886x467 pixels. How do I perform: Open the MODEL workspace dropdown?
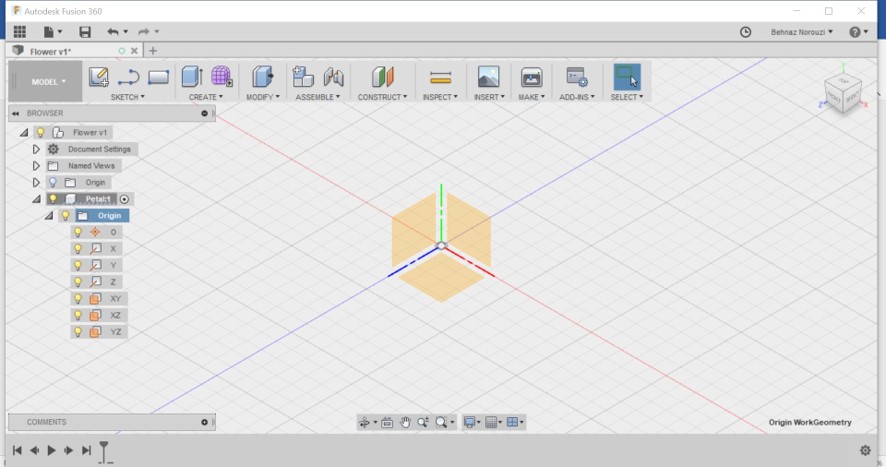click(x=47, y=81)
